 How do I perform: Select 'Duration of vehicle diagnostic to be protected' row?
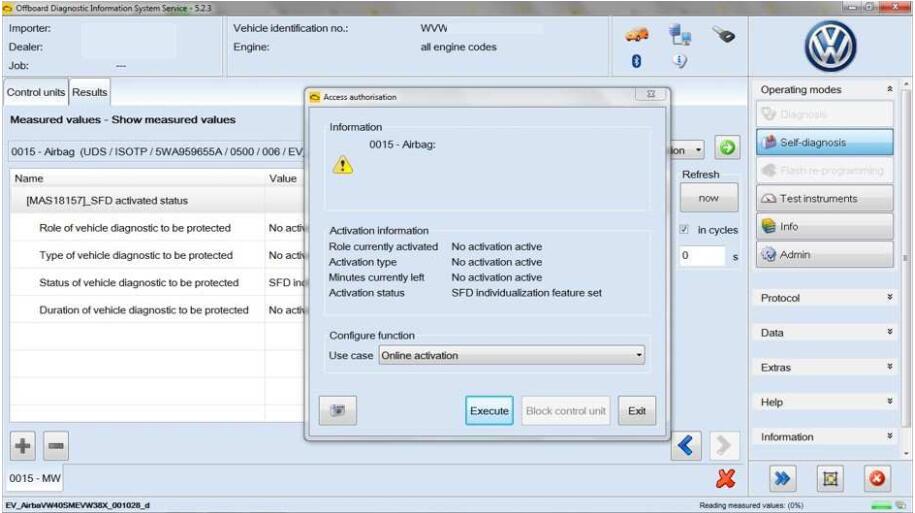[x=158, y=310]
